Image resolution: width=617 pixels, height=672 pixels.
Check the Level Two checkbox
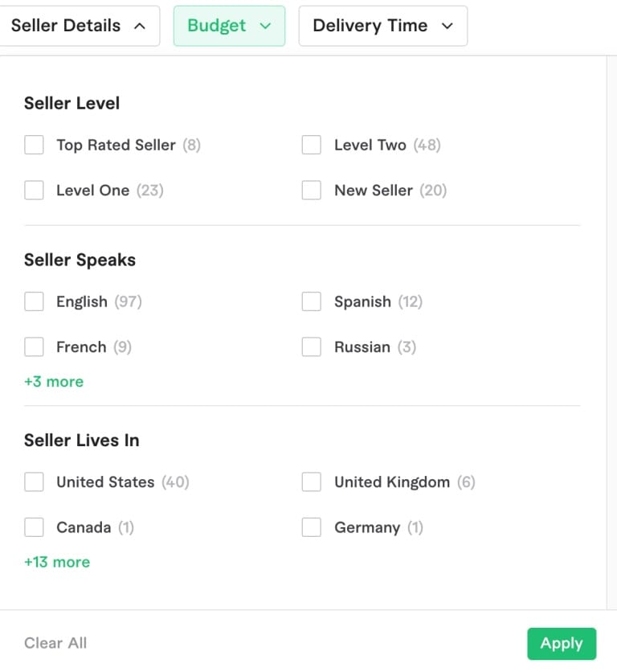[x=312, y=145]
